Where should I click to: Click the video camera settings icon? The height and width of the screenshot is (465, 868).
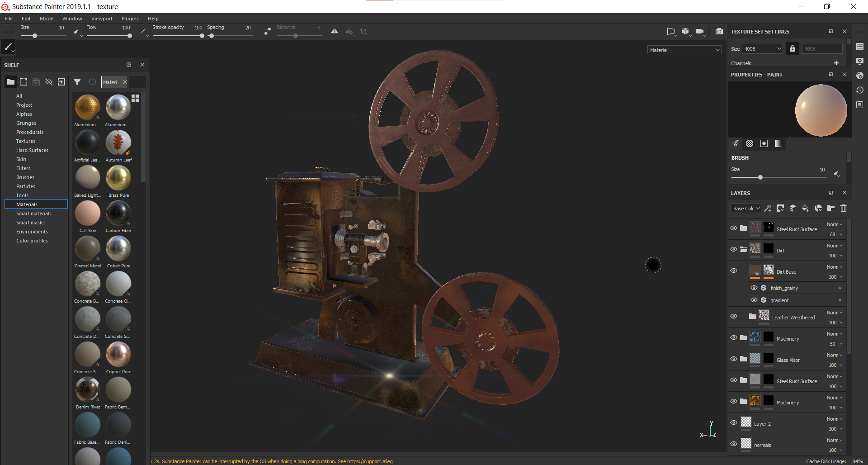[700, 31]
